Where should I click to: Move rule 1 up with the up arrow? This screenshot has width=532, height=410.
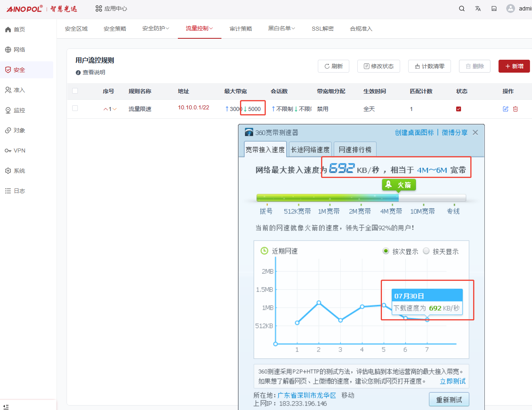click(x=106, y=109)
